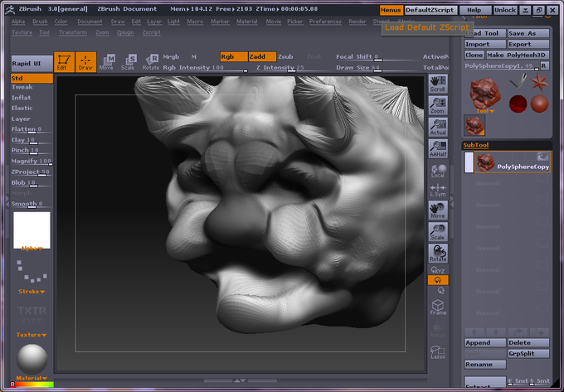This screenshot has height=392, width=564.
Task: Toggle Zadd sculpt mode
Action: coord(262,57)
